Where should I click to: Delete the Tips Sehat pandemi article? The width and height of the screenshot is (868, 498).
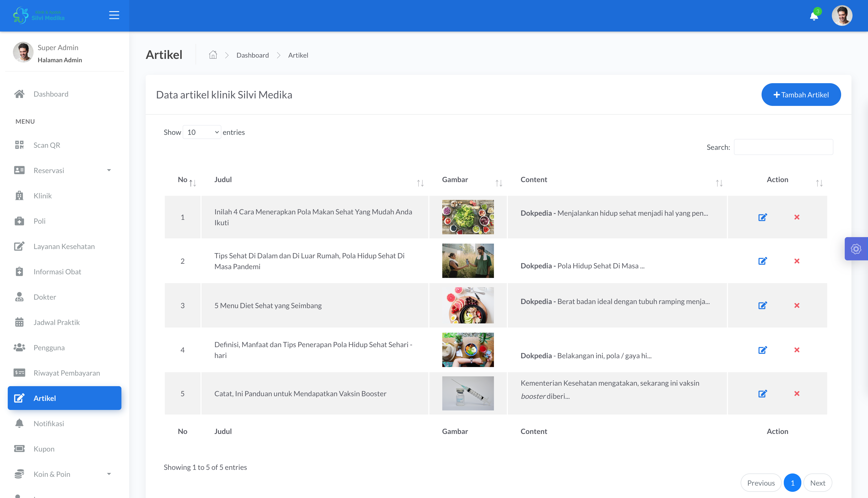click(796, 261)
